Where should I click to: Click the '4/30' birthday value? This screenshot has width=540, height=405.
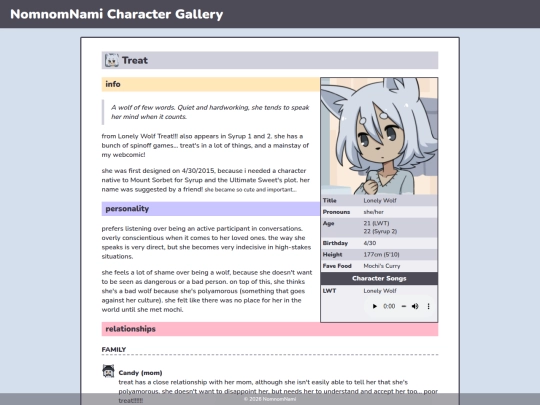point(370,243)
